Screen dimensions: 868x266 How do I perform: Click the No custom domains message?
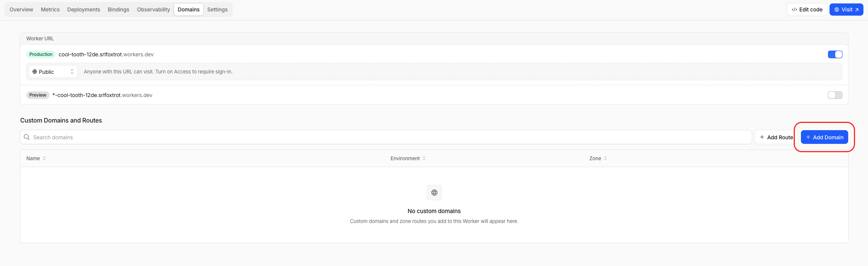click(x=434, y=211)
